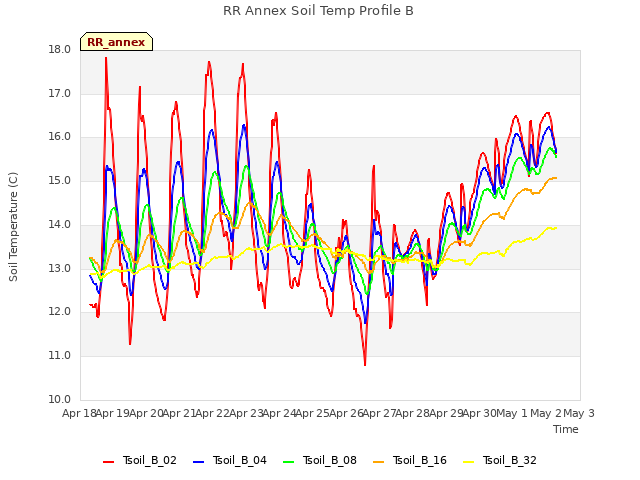Click the blue Tsoil_B_04 legend swatch
640x480 pixels.
(198, 462)
